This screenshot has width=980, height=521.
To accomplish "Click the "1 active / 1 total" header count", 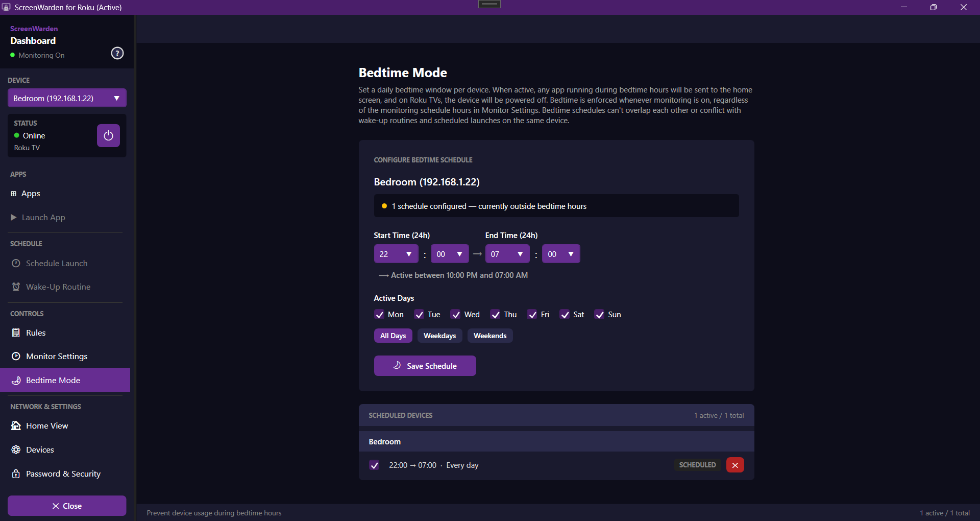I will [719, 415].
